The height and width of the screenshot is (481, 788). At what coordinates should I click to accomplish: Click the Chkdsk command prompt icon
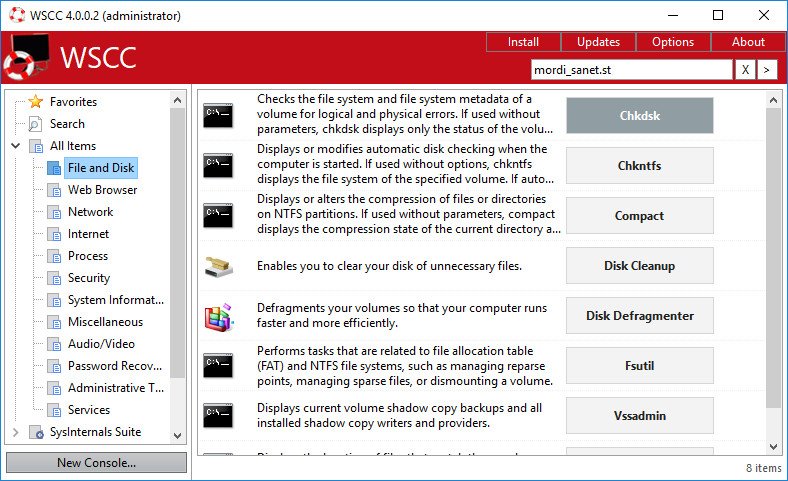tap(218, 115)
